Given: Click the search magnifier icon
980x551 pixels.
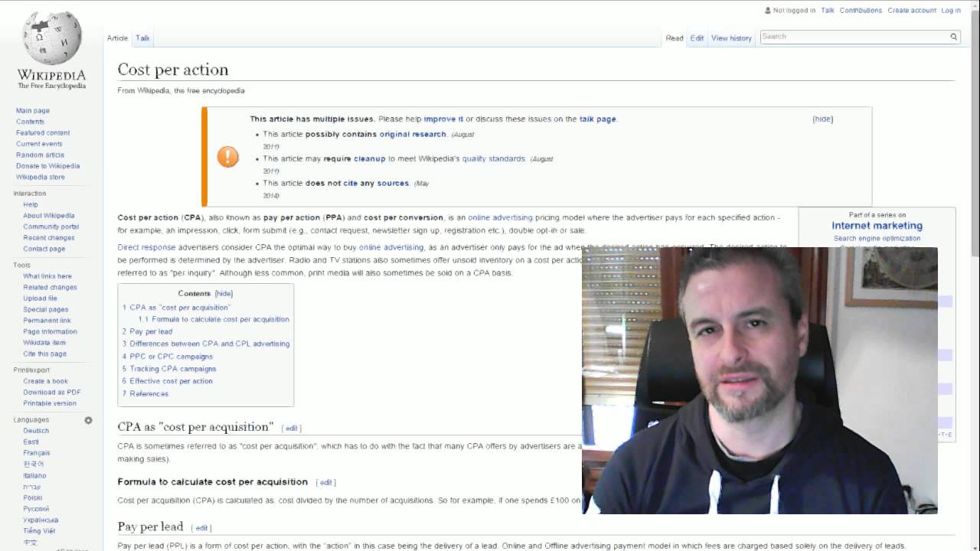Looking at the screenshot, I should click(954, 37).
